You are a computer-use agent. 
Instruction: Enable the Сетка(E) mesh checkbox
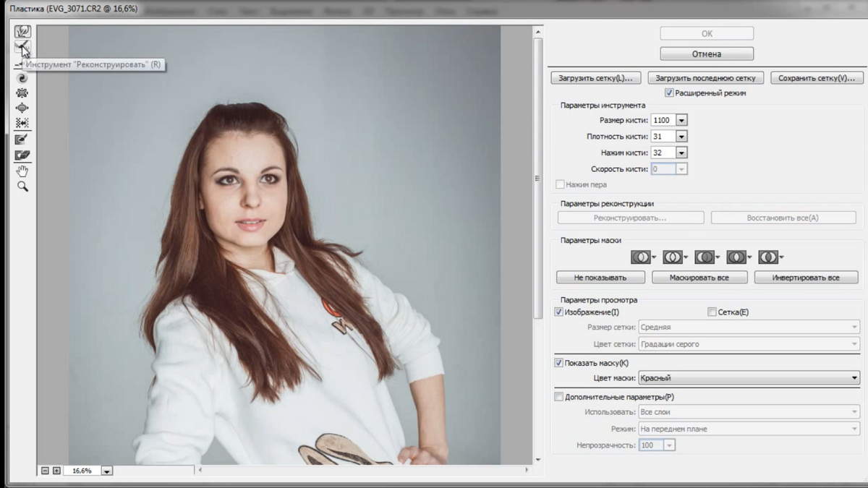click(712, 312)
